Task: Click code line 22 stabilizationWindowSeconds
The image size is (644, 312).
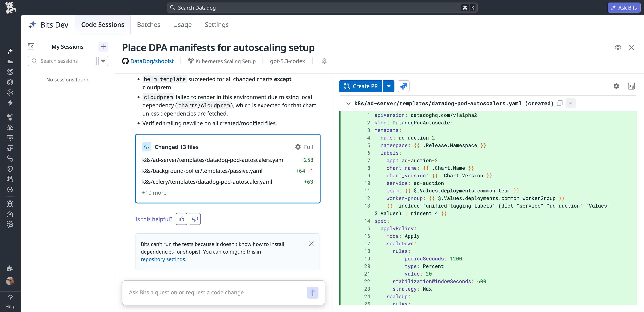Action: pyautogui.click(x=439, y=281)
